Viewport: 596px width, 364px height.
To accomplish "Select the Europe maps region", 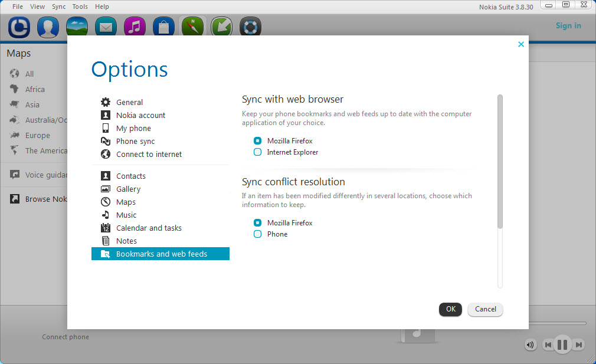I will coord(38,135).
